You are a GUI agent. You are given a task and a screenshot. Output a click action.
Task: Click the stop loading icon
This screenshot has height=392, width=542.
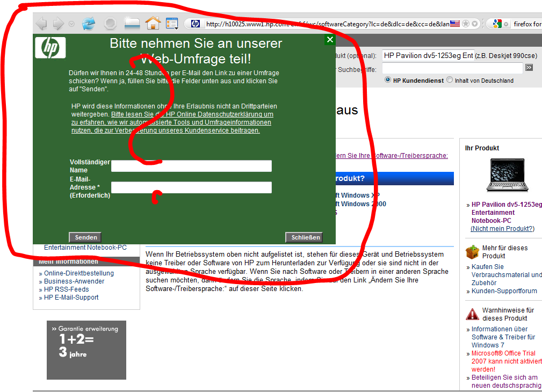tap(110, 24)
